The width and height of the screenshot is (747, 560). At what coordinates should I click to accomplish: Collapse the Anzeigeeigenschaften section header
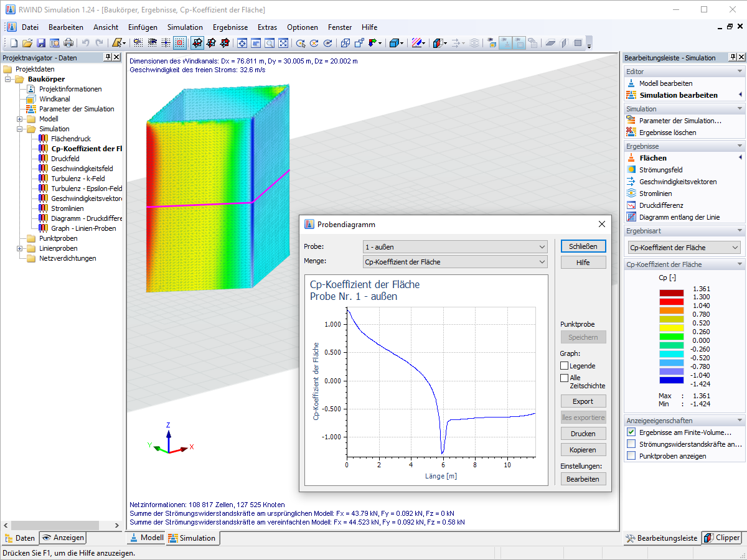[x=740, y=421]
